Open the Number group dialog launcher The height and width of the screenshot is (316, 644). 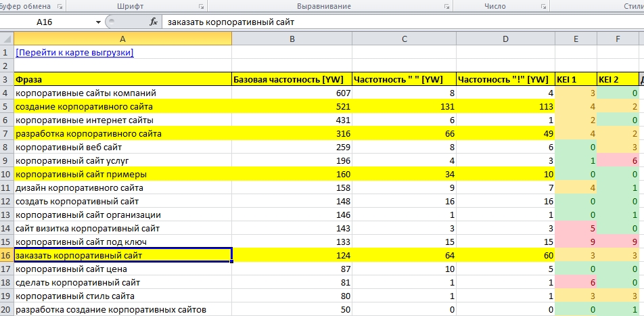point(543,7)
